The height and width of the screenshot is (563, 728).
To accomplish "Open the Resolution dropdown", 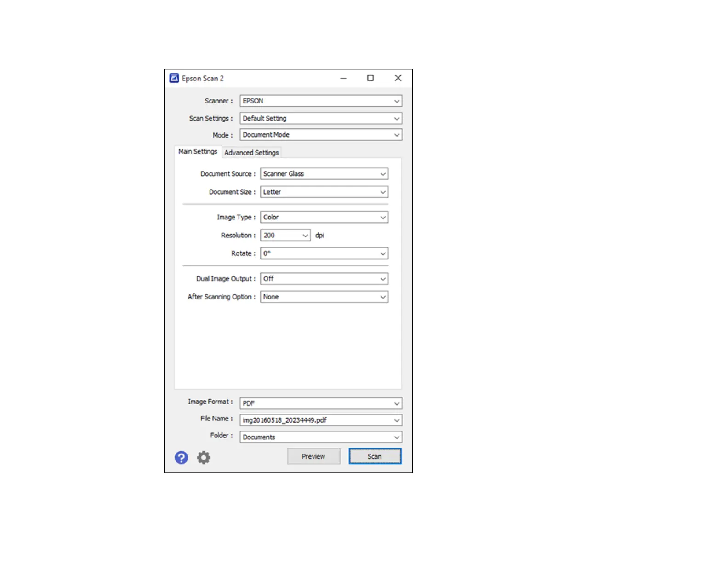I will (285, 236).
